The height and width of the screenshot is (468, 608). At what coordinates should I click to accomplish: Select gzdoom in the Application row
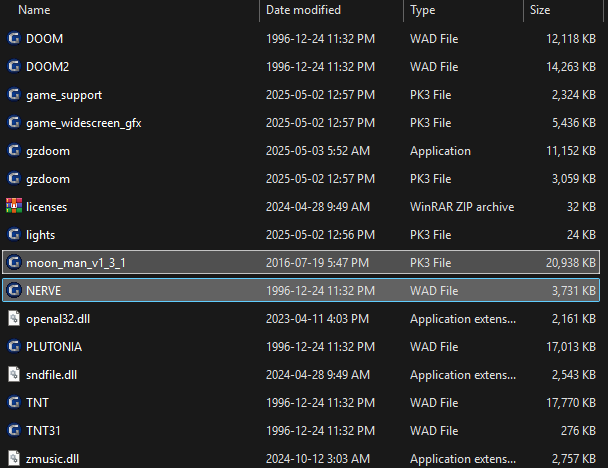(x=48, y=151)
